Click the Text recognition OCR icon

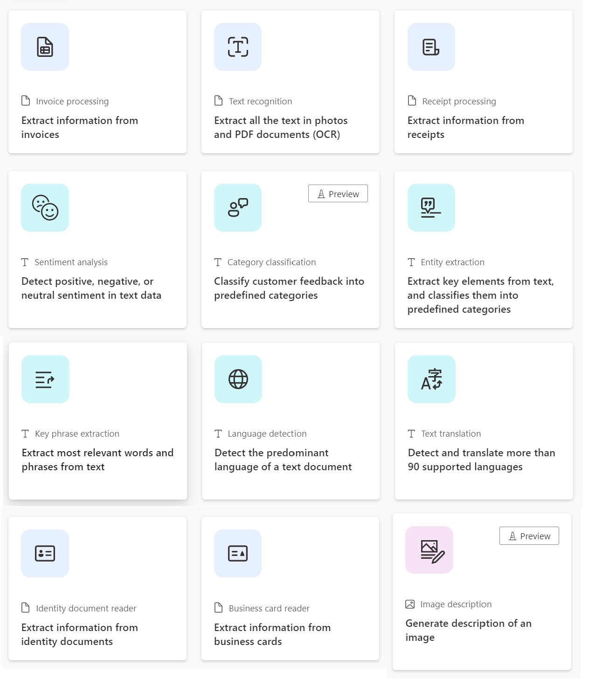tap(238, 47)
